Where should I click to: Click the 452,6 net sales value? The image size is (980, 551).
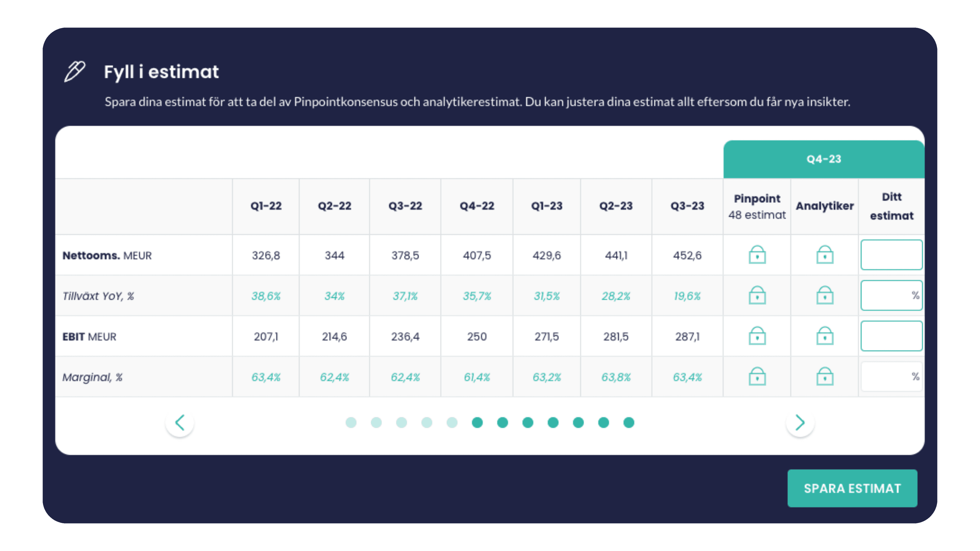pos(687,256)
